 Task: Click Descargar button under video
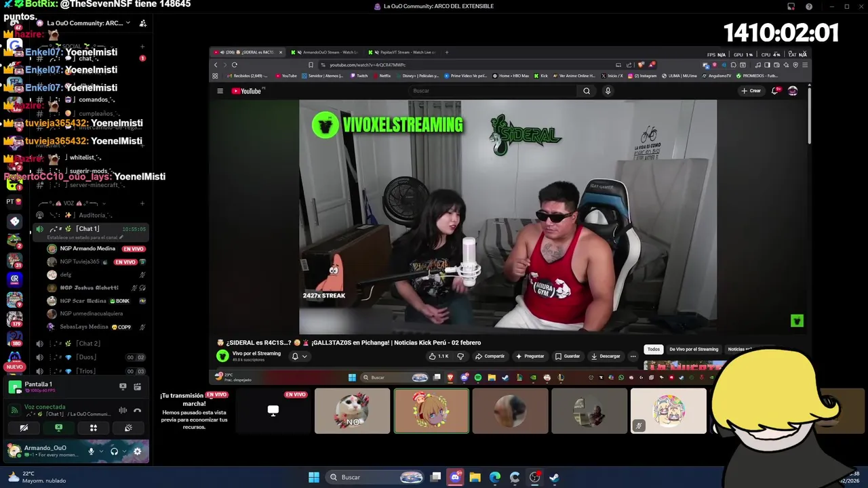[606, 356]
